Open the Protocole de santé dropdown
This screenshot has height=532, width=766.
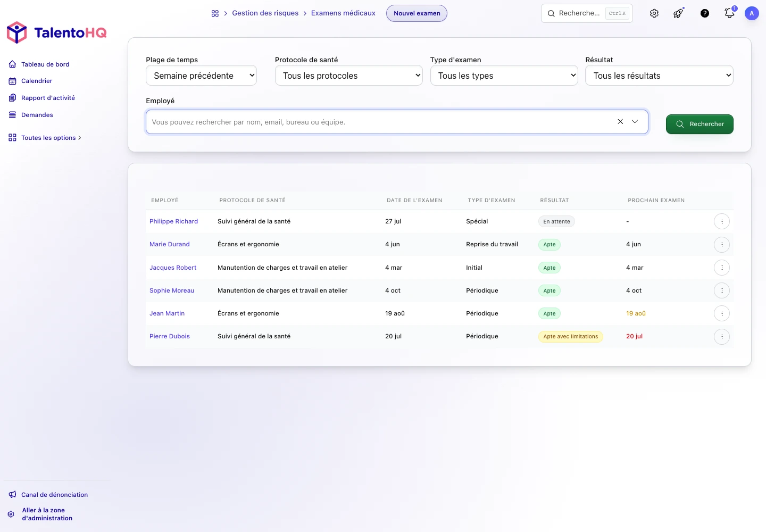click(349, 76)
